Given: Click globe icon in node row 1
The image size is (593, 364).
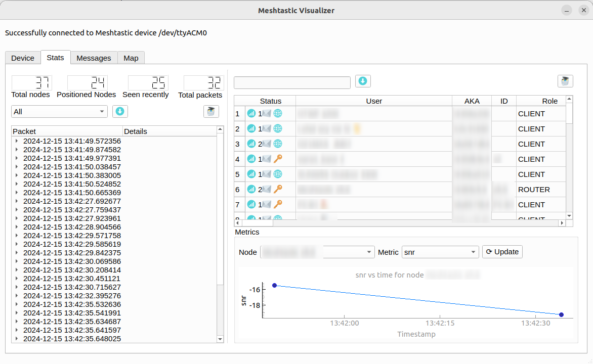Looking at the screenshot, I should 278,113.
